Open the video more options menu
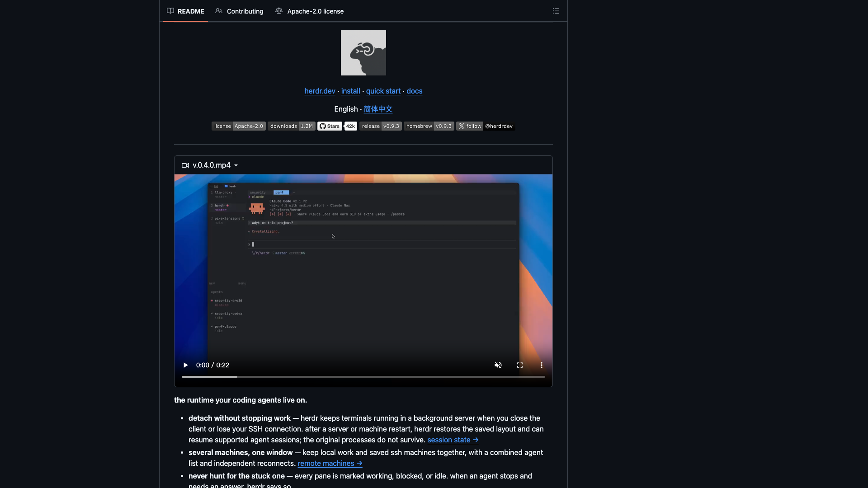This screenshot has width=868, height=488. point(541,365)
